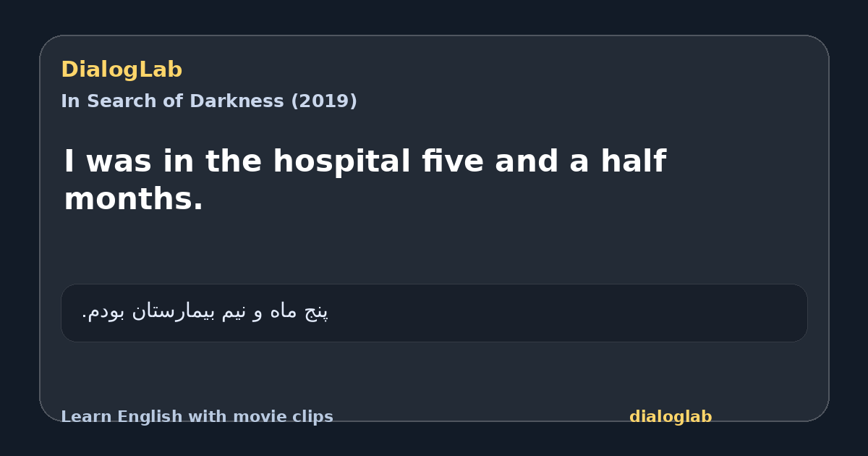This screenshot has height=456, width=868.
Task: Click the "Learn English with movie clips" tagline
Action: pyautogui.click(x=197, y=417)
